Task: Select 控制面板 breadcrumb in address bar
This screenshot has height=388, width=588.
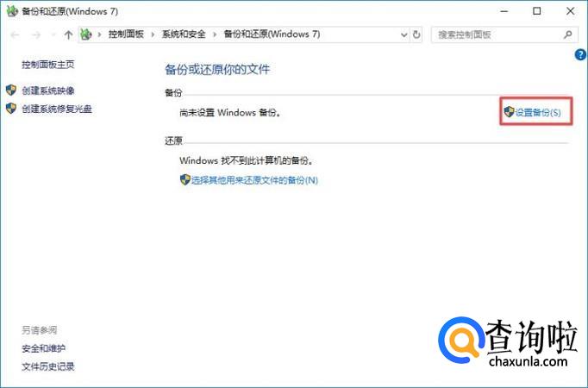Action: point(126,34)
